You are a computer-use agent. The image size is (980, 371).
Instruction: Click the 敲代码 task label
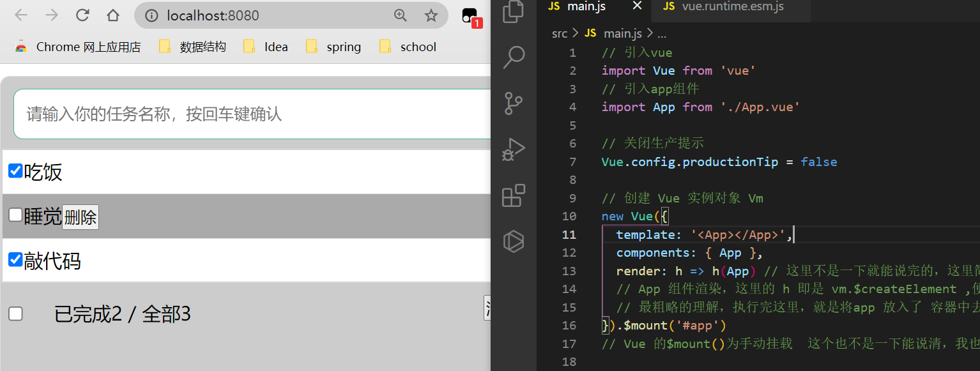click(x=52, y=261)
